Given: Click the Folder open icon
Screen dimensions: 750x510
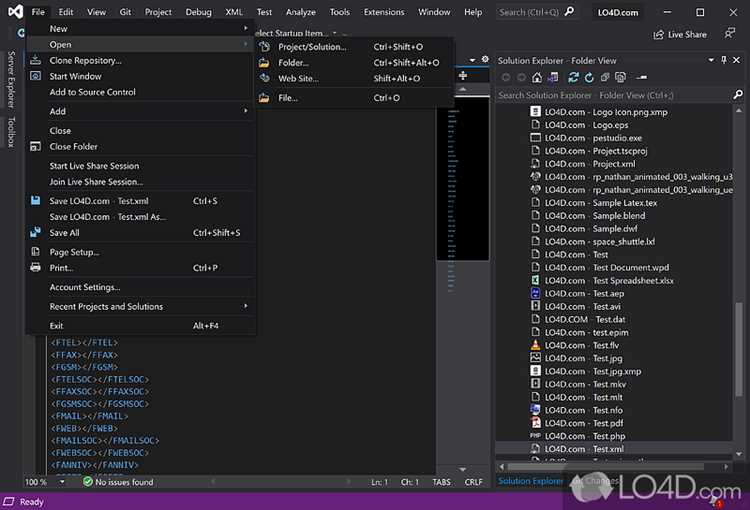Looking at the screenshot, I should tap(264, 63).
